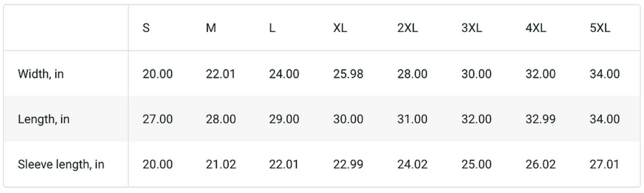
Task: Click the 2XL sleeve length 24.02
Action: [x=412, y=164]
